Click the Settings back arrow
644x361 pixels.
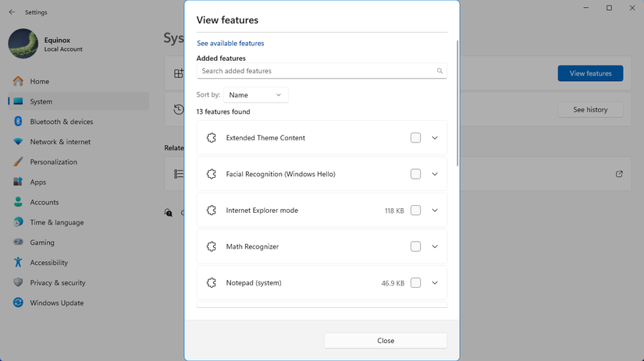[12, 12]
